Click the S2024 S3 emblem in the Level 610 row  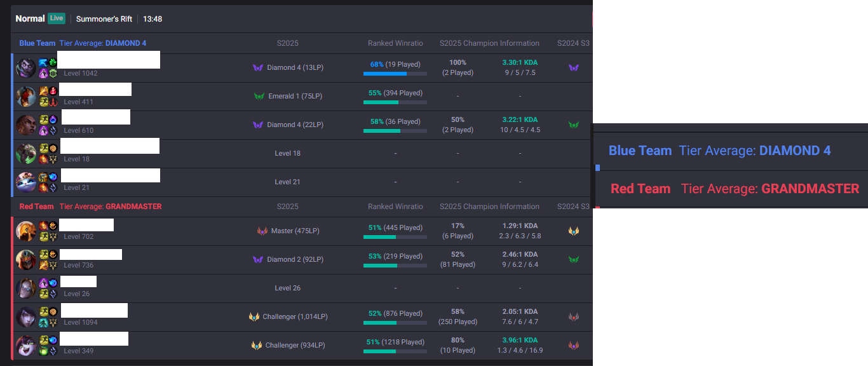[x=574, y=125]
